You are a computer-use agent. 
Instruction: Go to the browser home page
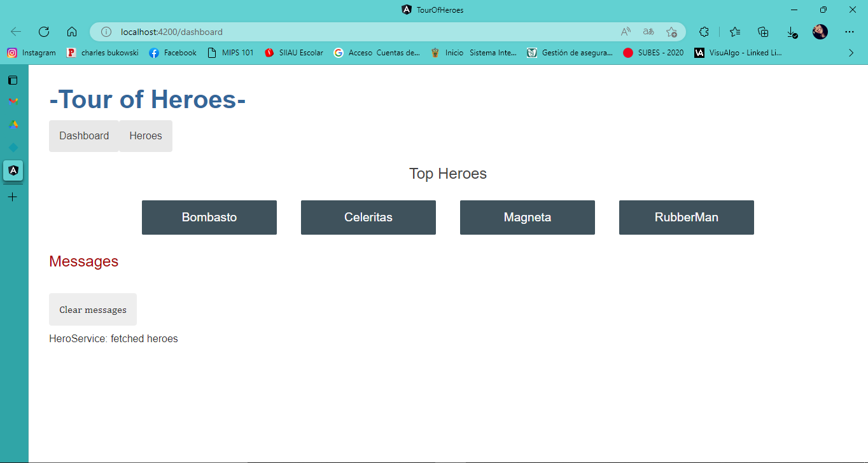tap(71, 31)
